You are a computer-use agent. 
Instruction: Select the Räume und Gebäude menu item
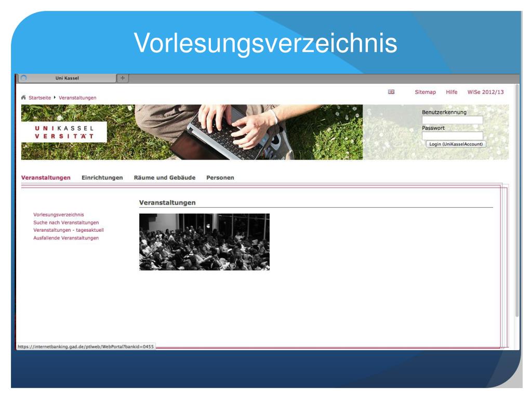[x=165, y=178]
